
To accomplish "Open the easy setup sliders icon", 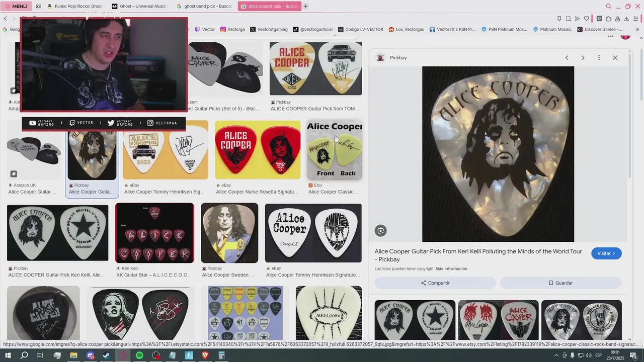I will point(636,19).
